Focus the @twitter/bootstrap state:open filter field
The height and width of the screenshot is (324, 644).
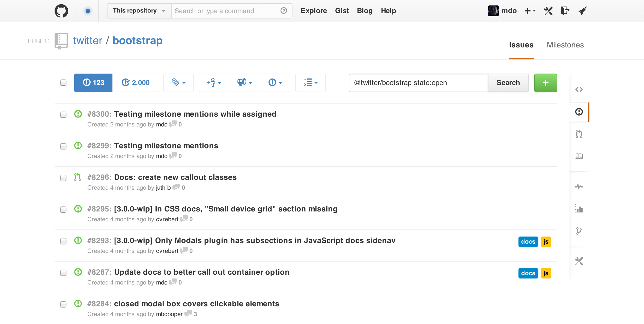tap(418, 83)
